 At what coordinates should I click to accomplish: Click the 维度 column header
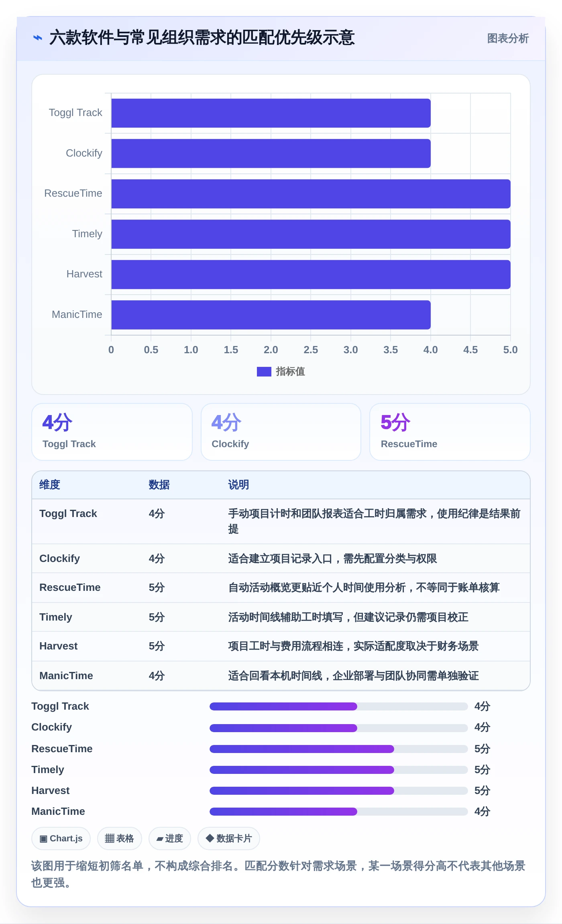[50, 485]
